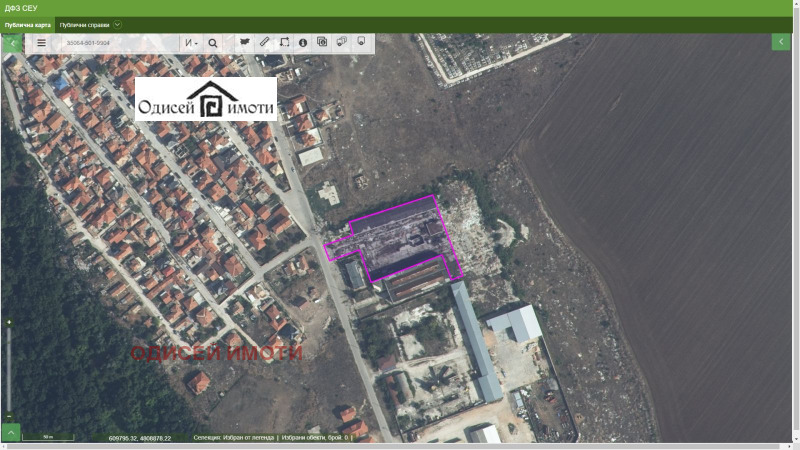Open the Публични справки menu
This screenshot has width=800, height=450.
click(x=84, y=24)
